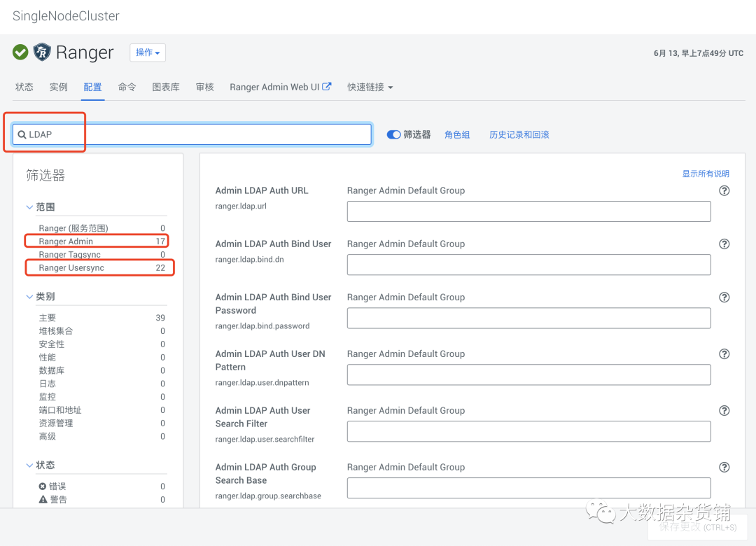Open help for Admin LDAP Auth Group Search Base

click(724, 467)
